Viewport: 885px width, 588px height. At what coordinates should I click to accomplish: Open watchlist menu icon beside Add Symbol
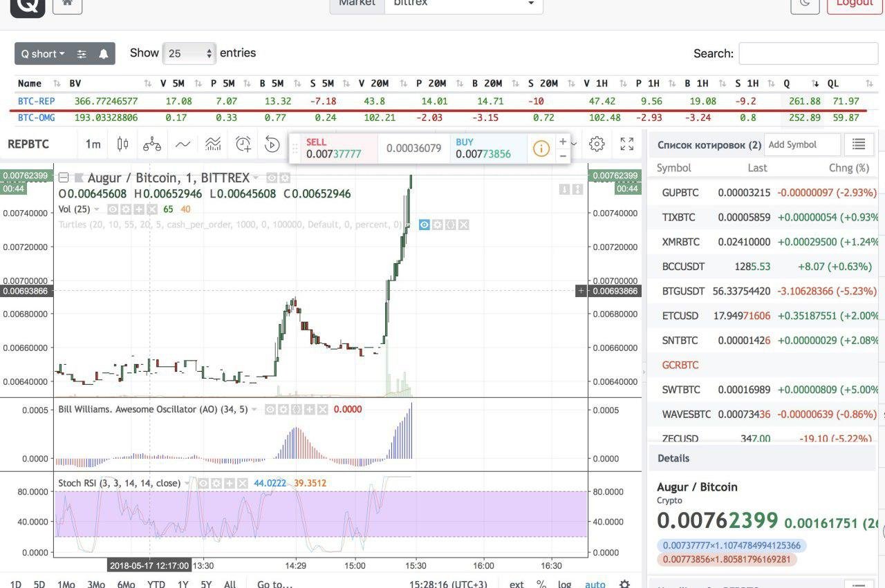point(859,144)
